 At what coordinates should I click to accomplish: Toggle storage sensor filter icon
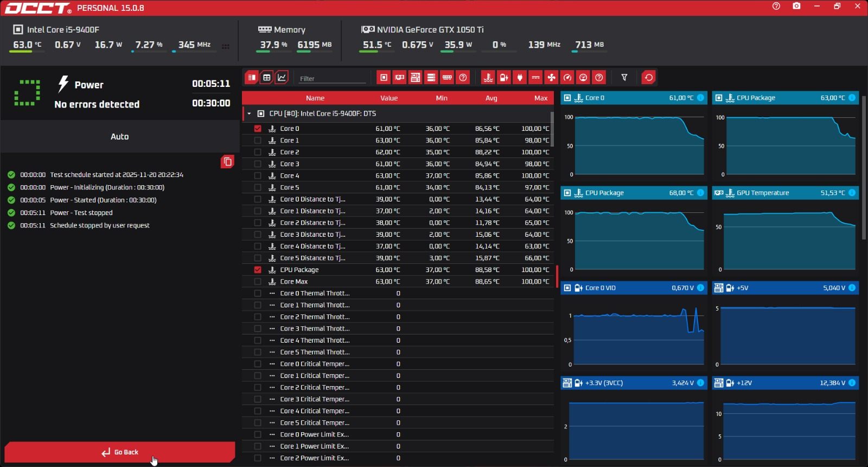coord(431,78)
